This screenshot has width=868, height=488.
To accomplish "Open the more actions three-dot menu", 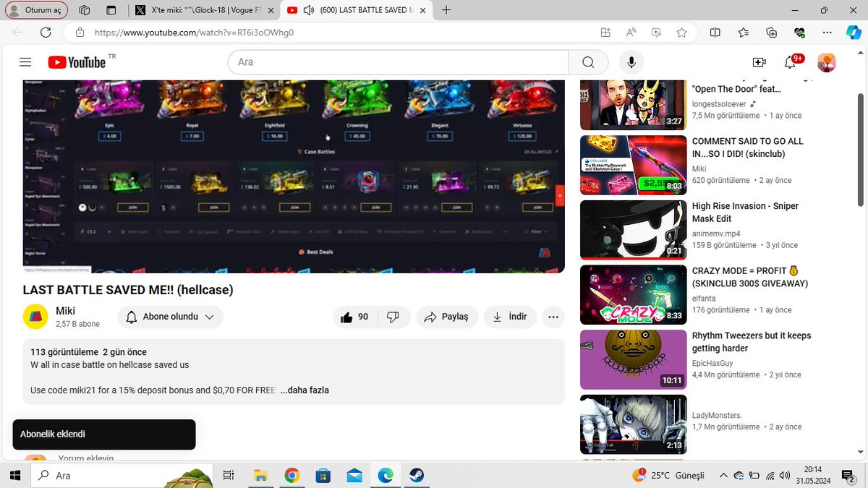I will (x=553, y=317).
